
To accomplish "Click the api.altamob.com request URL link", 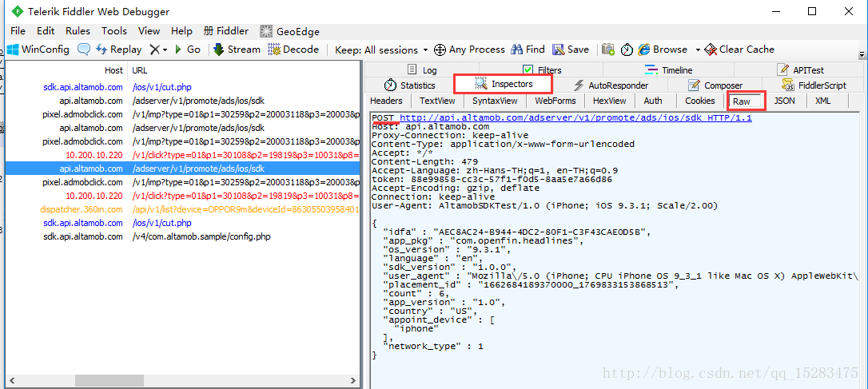I will (x=575, y=118).
